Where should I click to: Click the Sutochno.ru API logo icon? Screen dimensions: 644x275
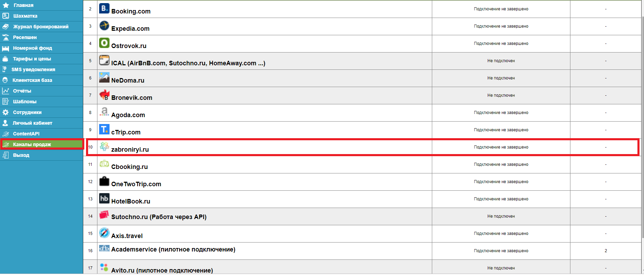pos(104,215)
